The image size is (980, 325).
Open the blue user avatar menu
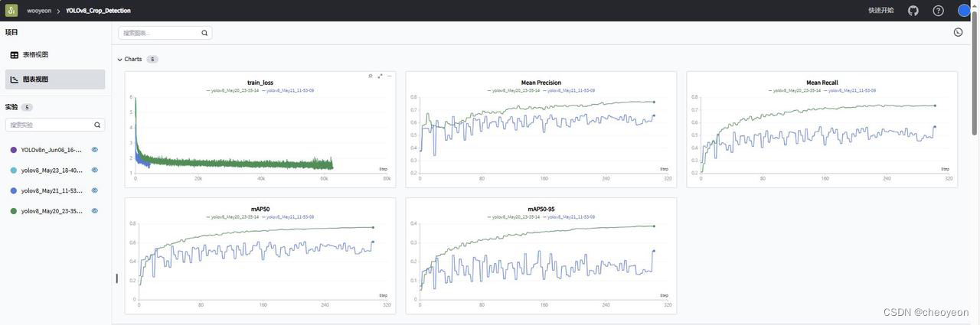tap(964, 11)
